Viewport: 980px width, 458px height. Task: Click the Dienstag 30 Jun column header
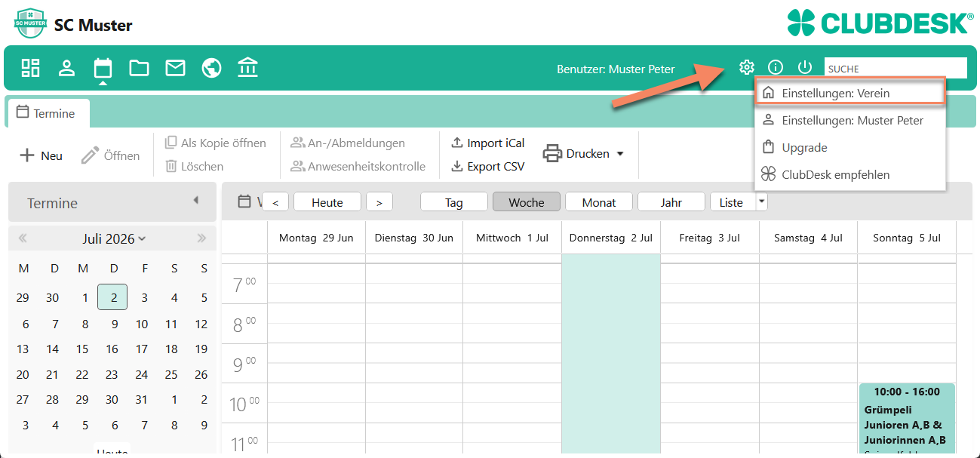414,238
